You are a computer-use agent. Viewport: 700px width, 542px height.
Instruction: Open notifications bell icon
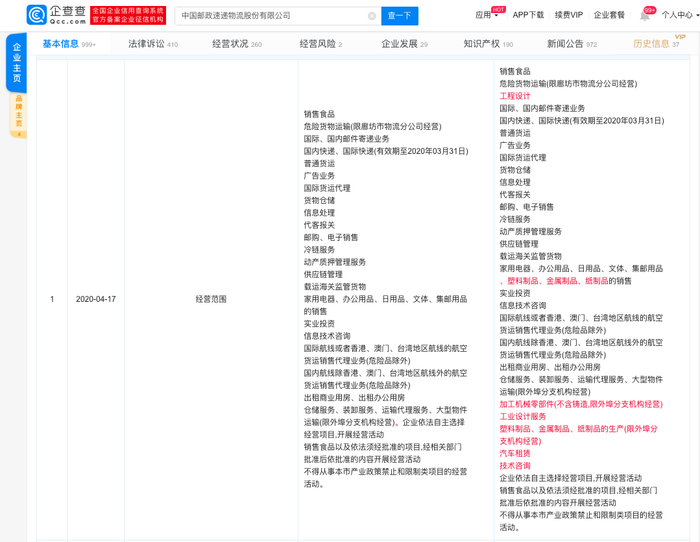(x=645, y=16)
